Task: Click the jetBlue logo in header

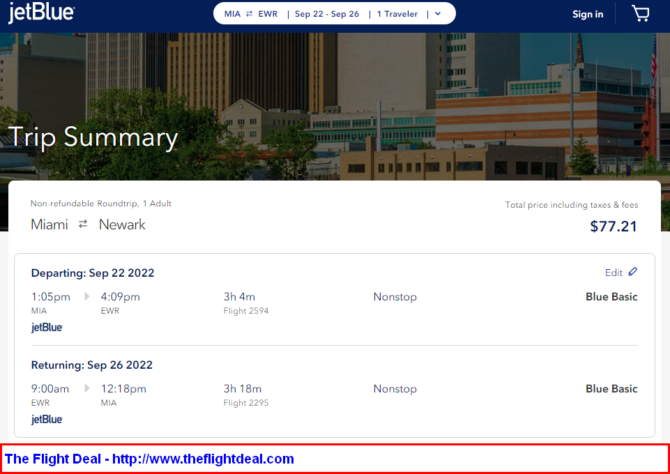Action: 41,13
